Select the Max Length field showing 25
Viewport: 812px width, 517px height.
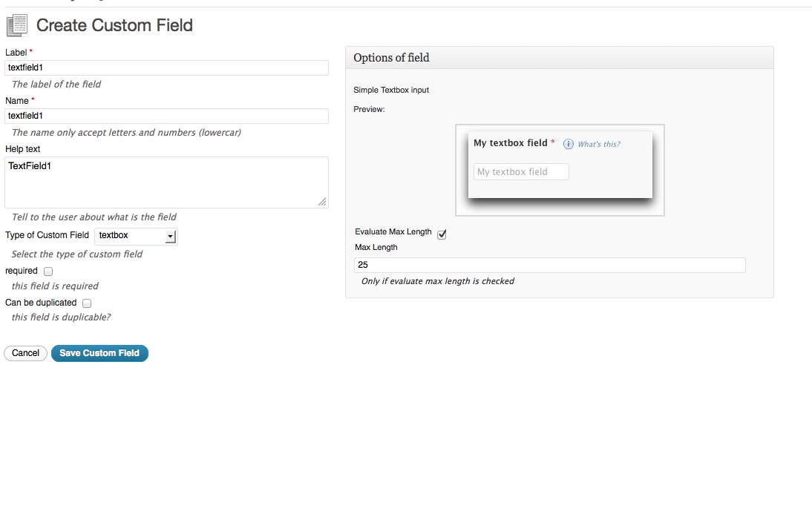click(x=549, y=265)
